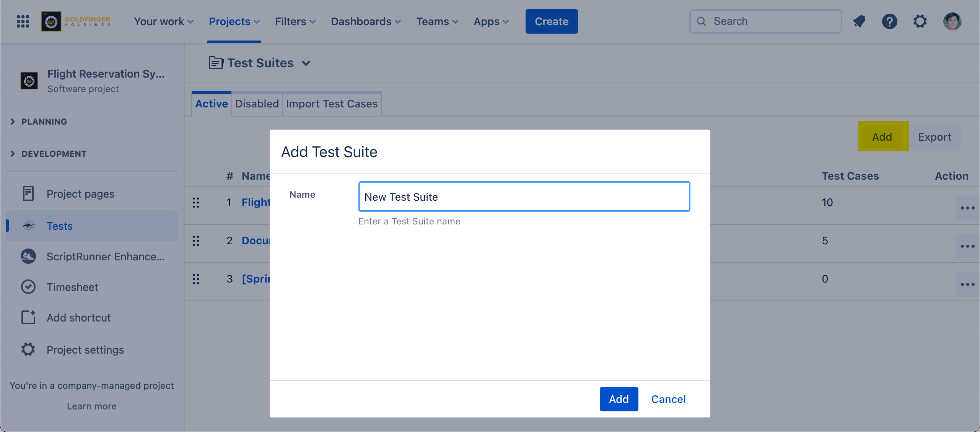Switch to Import Test Cases tab
Screen dimensions: 980x432
tap(332, 104)
